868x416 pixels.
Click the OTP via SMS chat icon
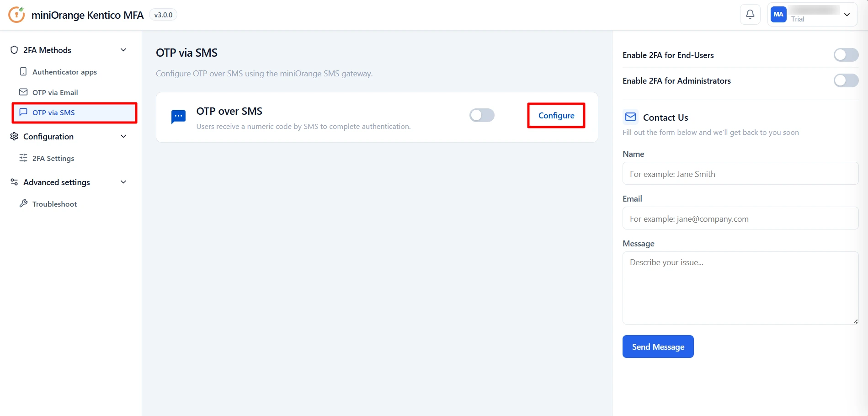coord(23,112)
